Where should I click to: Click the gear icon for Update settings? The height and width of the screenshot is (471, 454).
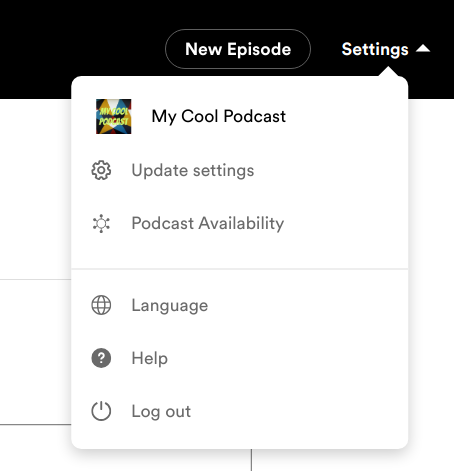click(x=101, y=170)
